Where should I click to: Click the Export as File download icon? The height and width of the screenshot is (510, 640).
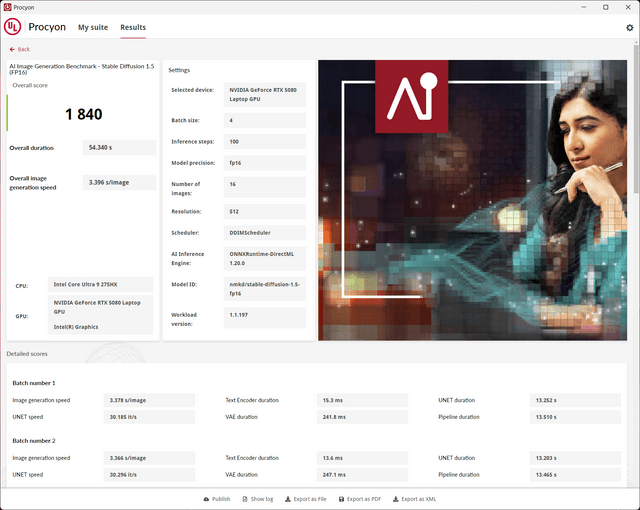coord(288,499)
